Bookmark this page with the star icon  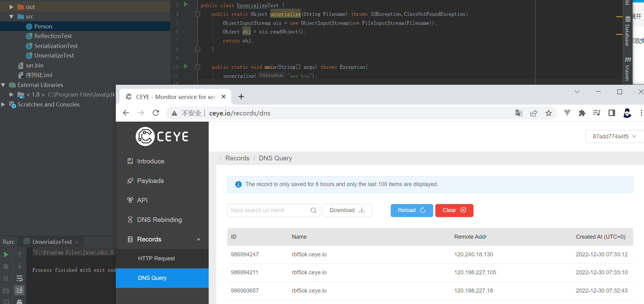pyautogui.click(x=548, y=113)
